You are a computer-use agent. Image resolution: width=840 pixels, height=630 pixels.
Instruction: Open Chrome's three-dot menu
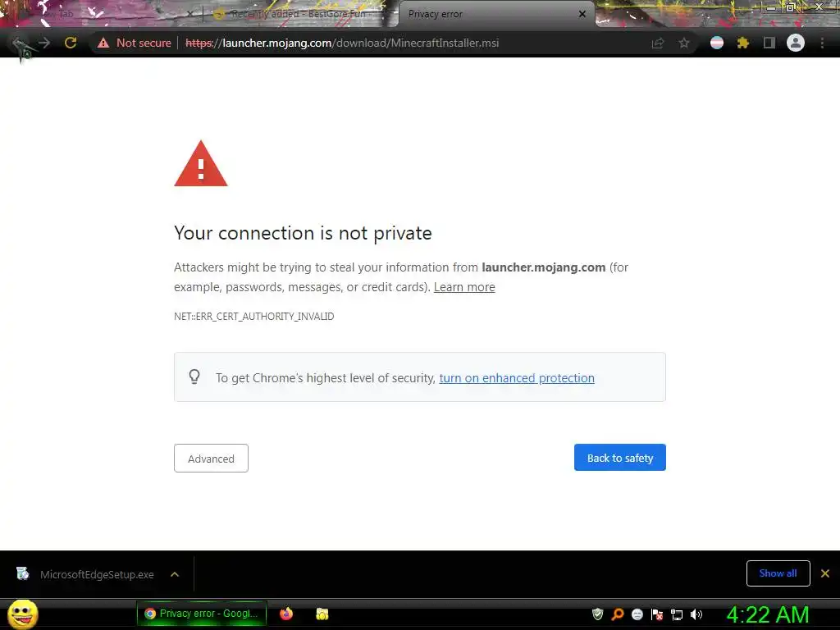822,43
